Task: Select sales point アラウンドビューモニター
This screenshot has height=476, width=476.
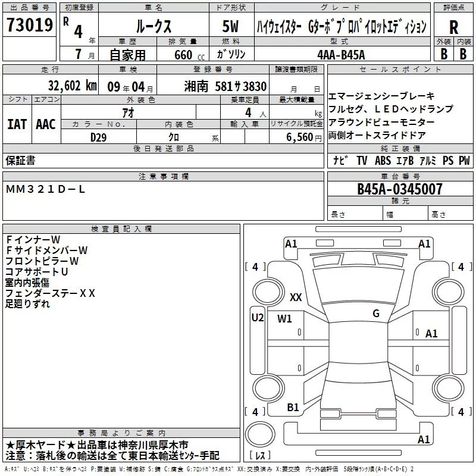Action: point(381,122)
